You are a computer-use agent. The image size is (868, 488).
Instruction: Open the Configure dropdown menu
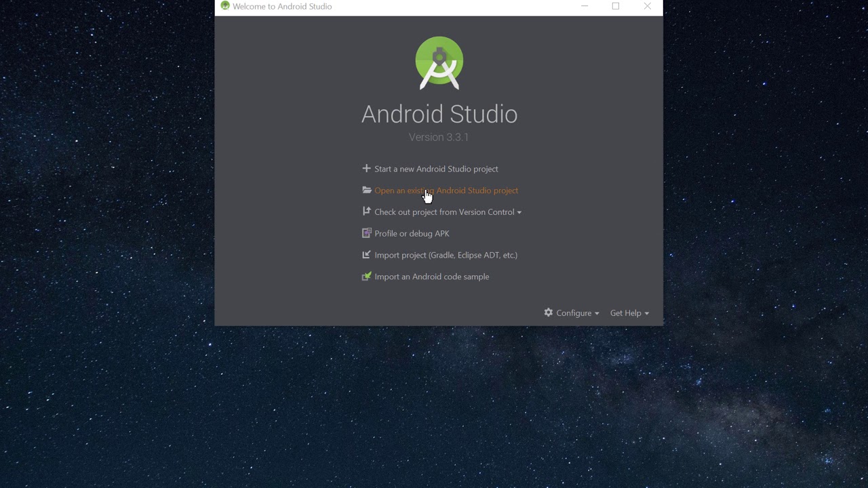577,313
